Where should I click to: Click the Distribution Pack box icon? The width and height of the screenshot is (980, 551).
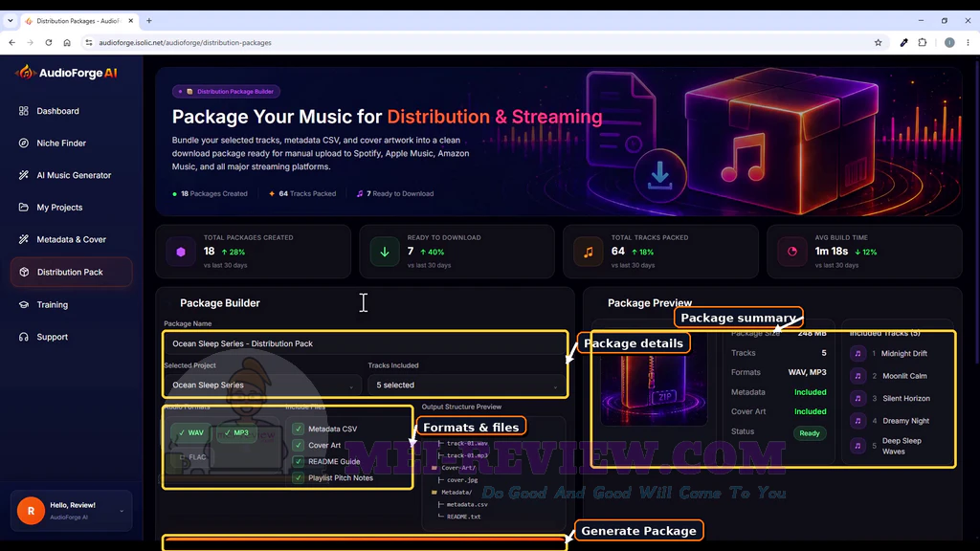click(x=24, y=273)
